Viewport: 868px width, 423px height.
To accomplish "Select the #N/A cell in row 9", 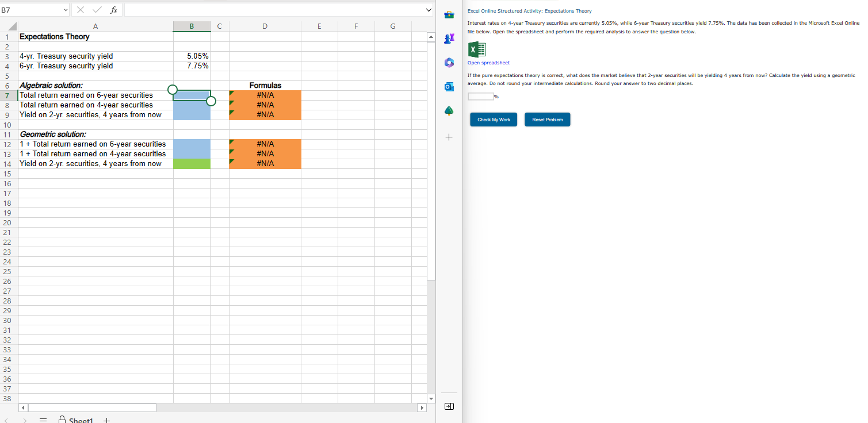I will (265, 114).
